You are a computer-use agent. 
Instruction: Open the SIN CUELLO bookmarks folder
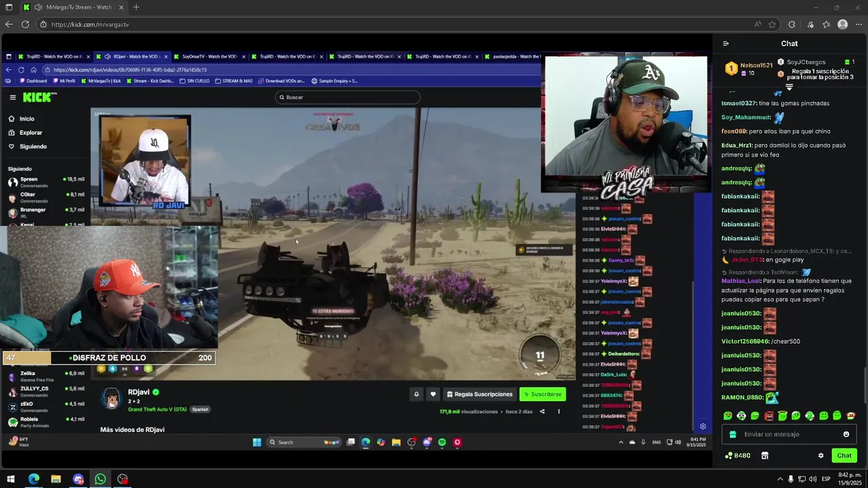click(x=195, y=81)
